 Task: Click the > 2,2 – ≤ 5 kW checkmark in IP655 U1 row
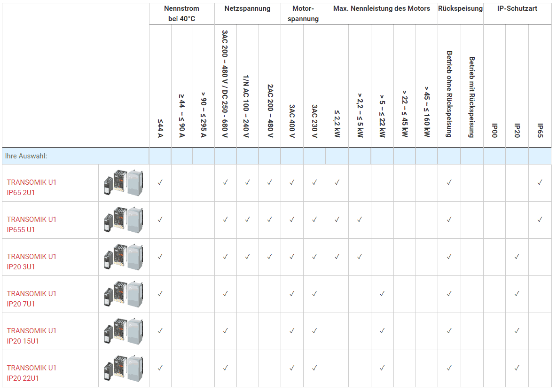360,220
